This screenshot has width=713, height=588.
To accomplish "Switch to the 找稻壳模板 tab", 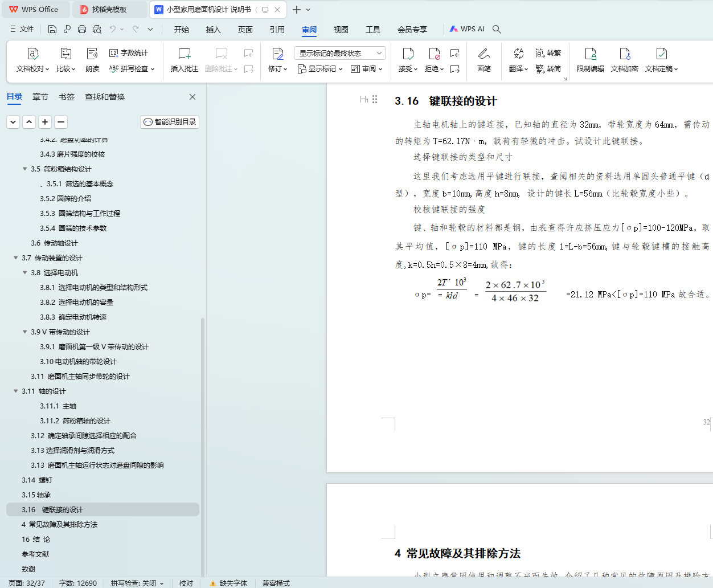I will [x=110, y=10].
